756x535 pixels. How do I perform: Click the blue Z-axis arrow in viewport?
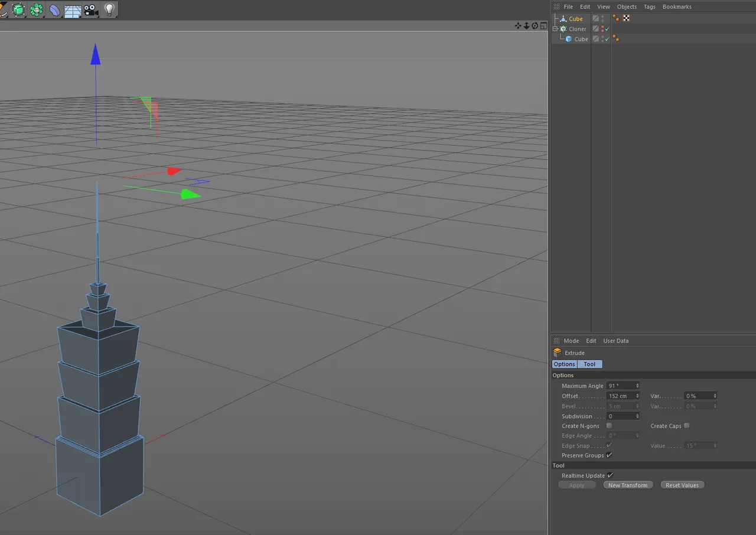pyautogui.click(x=95, y=54)
